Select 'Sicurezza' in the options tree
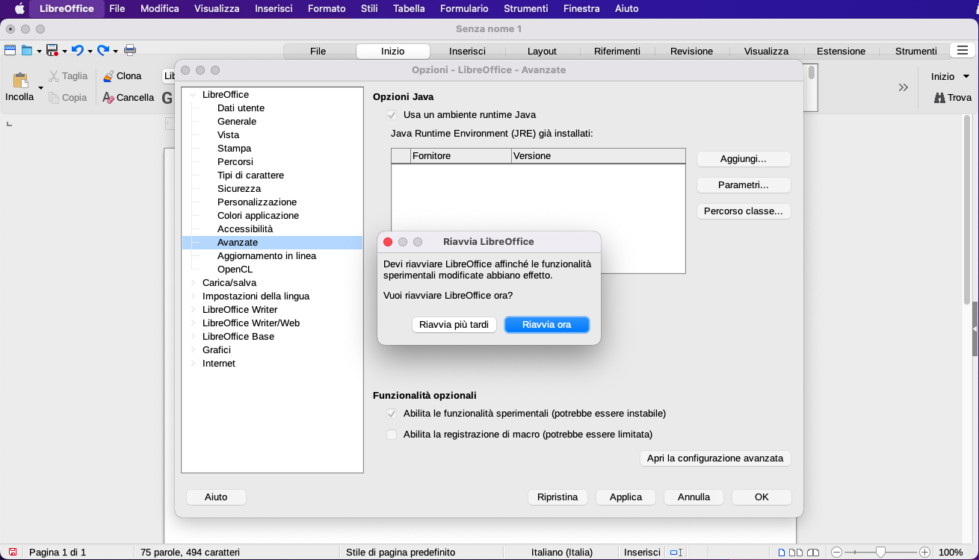The width and height of the screenshot is (979, 560). tap(239, 189)
